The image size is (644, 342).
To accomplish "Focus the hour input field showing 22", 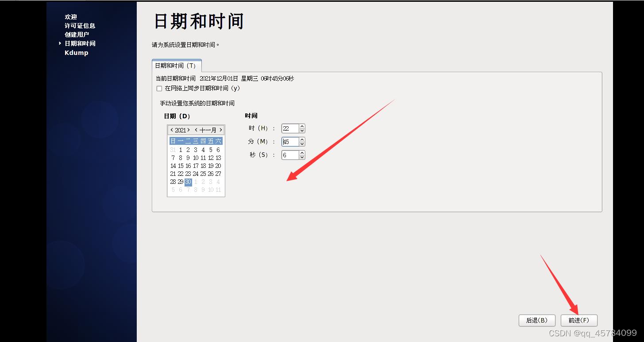I will [290, 128].
